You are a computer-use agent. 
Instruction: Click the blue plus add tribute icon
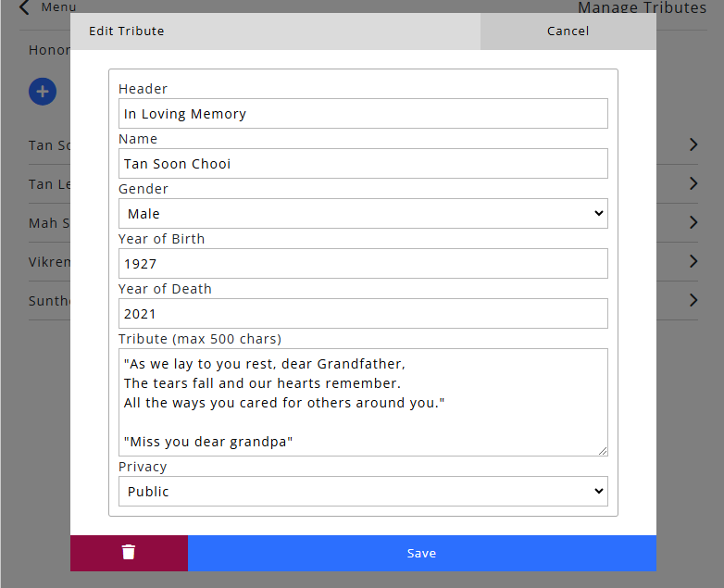(43, 91)
